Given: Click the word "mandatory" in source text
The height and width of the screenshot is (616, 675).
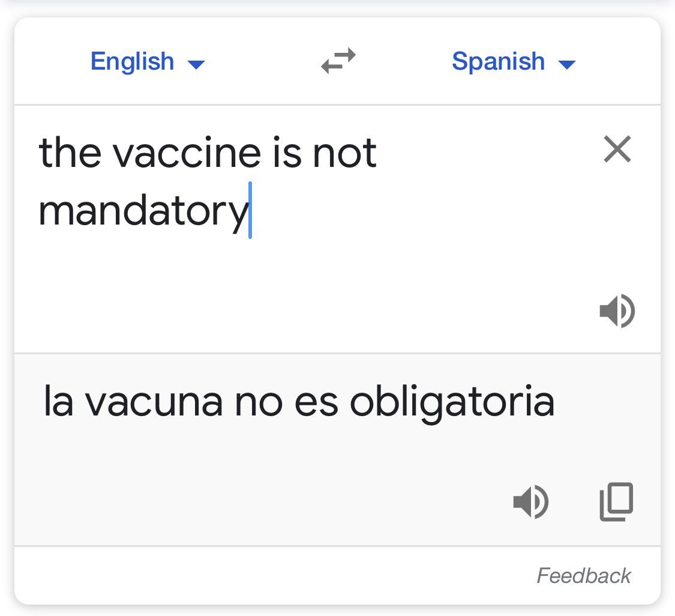Looking at the screenshot, I should [143, 211].
